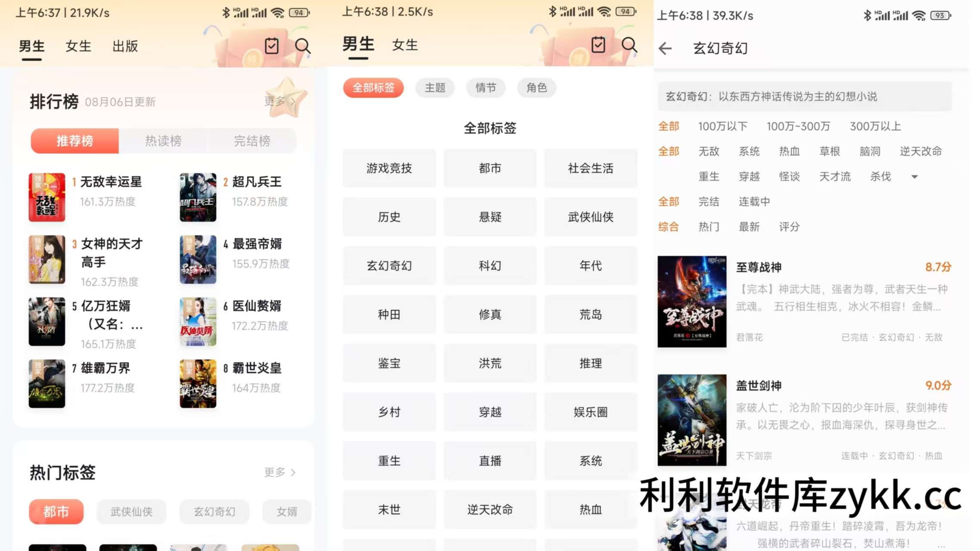This screenshot has width=980, height=551.
Task: Choose the 直播 tag
Action: coord(490,461)
